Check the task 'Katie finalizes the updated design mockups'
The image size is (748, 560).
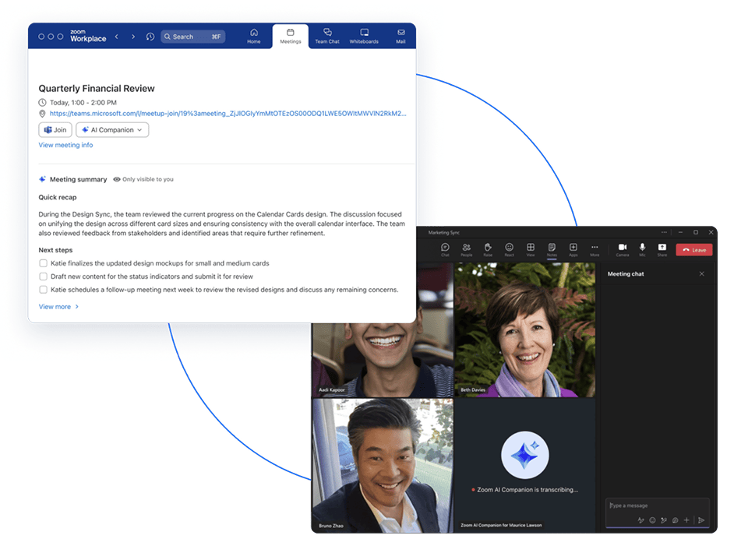point(44,263)
